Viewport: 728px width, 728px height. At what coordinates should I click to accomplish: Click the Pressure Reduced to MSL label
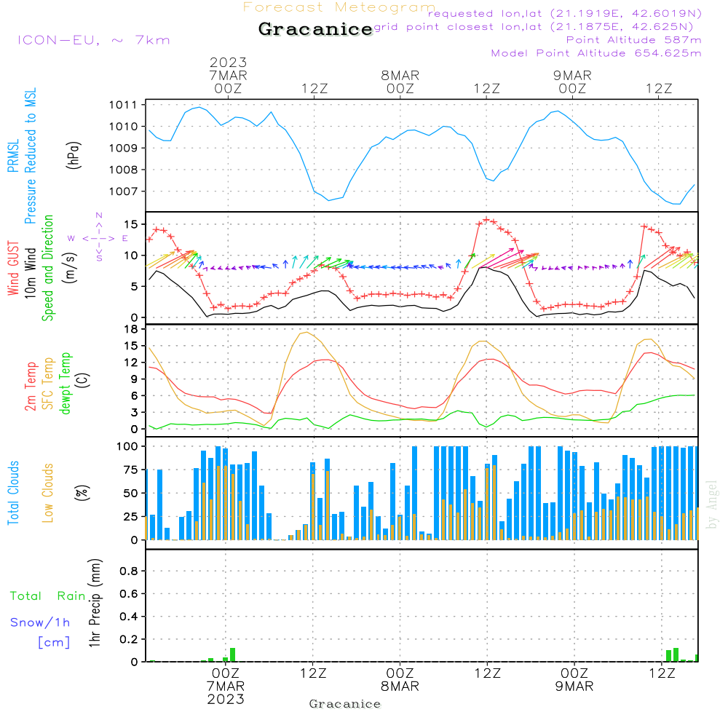point(30,156)
